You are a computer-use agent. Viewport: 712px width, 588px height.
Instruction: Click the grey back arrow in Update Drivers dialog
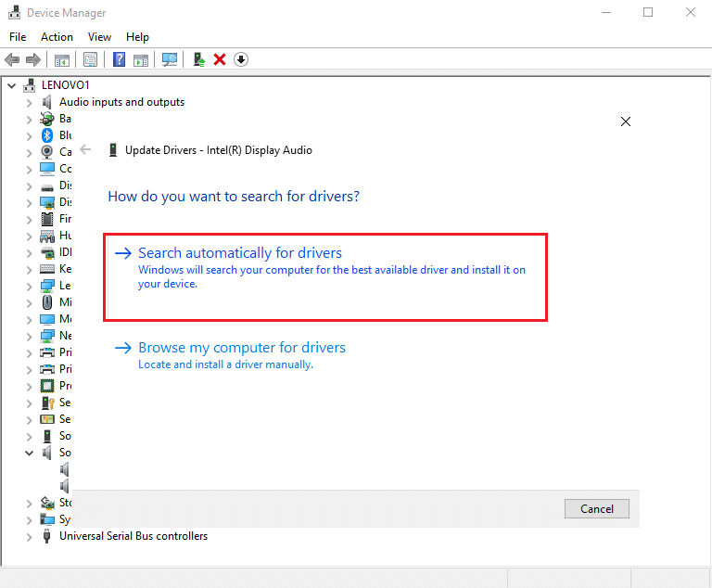[86, 149]
